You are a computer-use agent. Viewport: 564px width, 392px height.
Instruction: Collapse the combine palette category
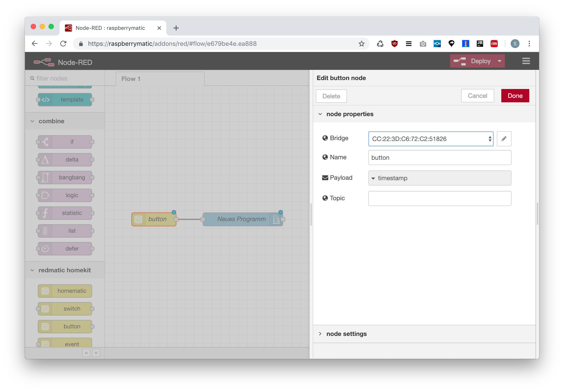[x=51, y=121]
